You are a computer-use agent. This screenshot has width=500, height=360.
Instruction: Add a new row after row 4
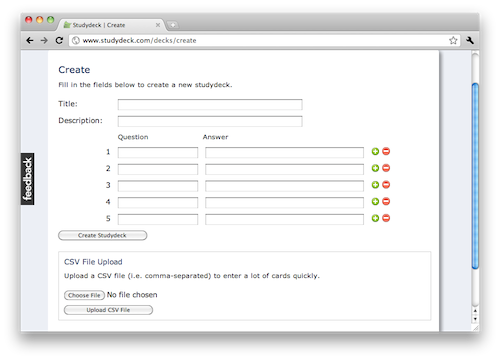click(375, 202)
